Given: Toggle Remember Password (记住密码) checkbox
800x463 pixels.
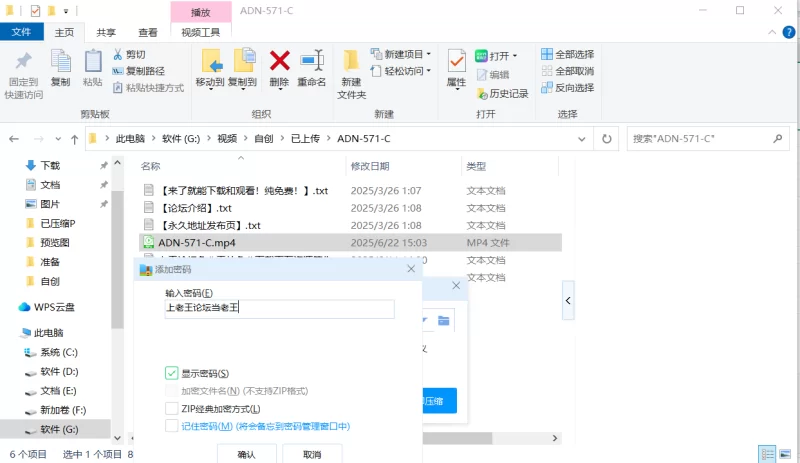Looking at the screenshot, I should click(x=171, y=426).
